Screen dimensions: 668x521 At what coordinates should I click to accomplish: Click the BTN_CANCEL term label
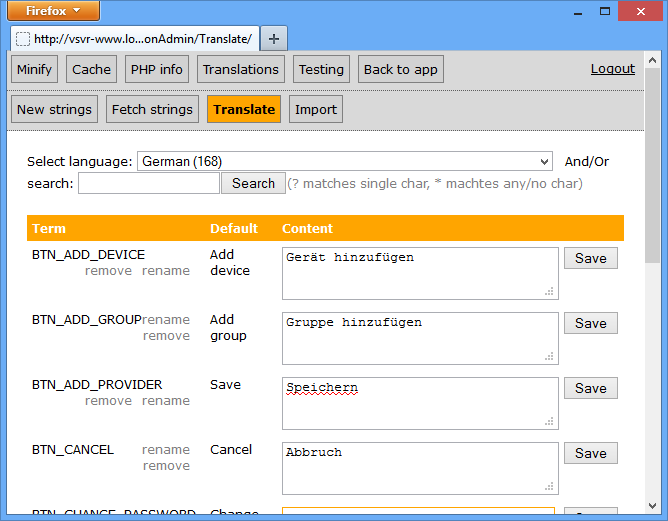pos(73,450)
